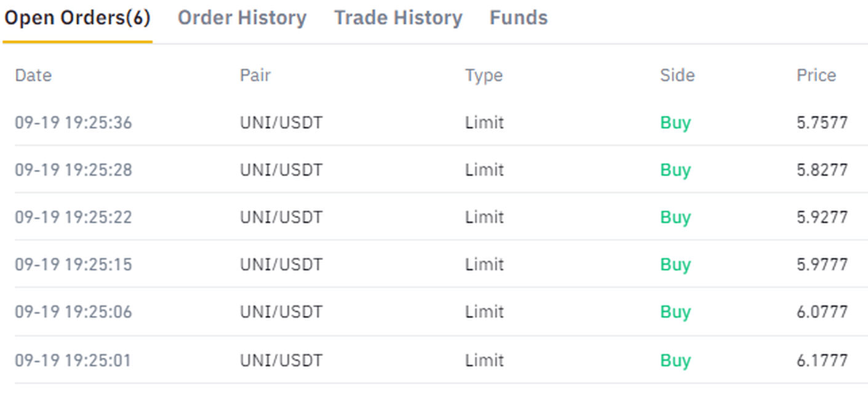This screenshot has height=396, width=868.
Task: Select the order dated 09-19 19:25:06
Action: pyautogui.click(x=73, y=312)
